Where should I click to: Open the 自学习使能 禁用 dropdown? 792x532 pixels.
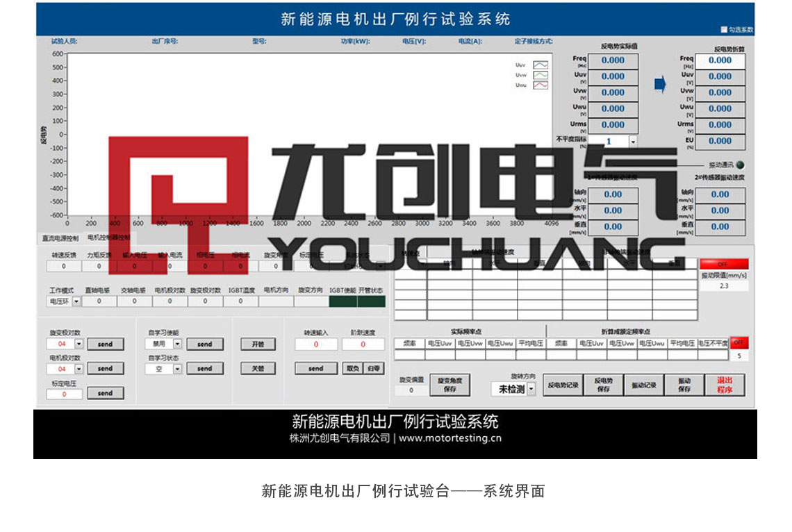pos(177,344)
